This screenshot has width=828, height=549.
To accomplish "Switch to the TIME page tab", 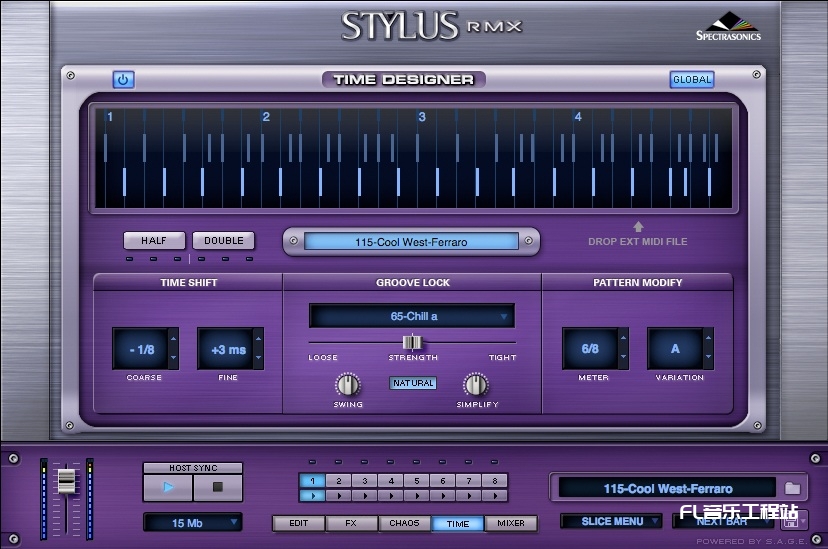I will click(457, 523).
